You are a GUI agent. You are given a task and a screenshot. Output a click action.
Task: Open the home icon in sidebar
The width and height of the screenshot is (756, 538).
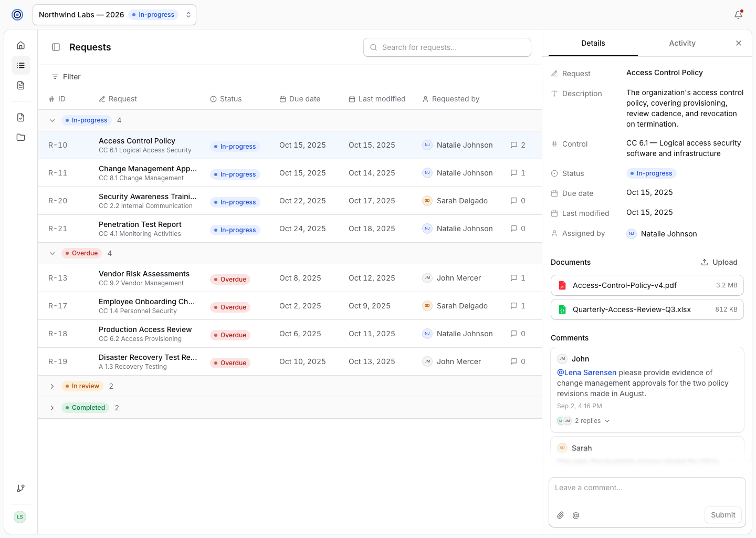point(21,45)
